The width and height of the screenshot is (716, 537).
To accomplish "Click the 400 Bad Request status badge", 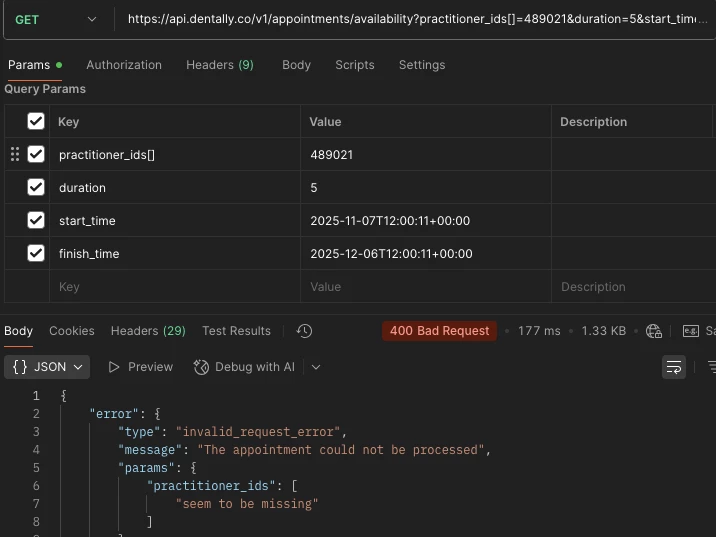I will click(439, 331).
